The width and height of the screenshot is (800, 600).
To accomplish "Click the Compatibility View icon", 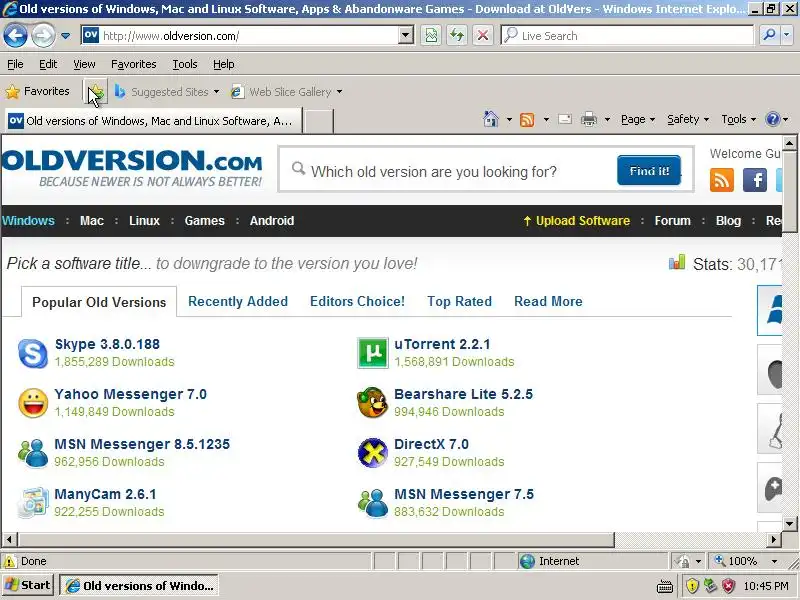I will (431, 36).
